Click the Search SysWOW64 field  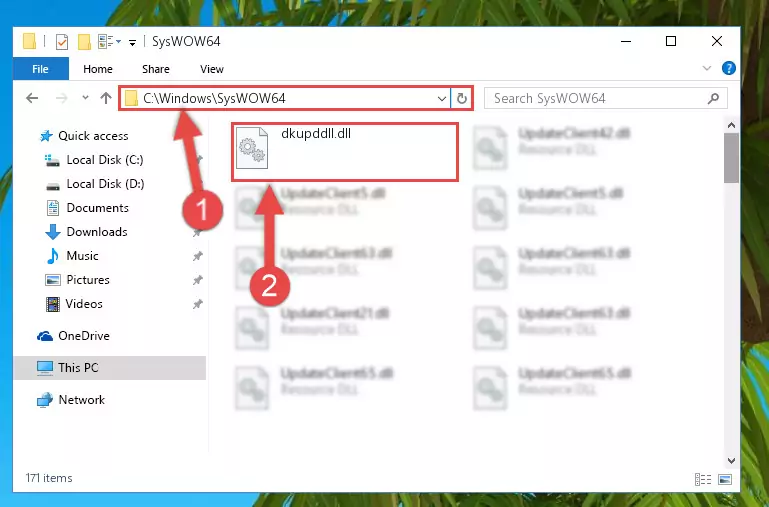(x=606, y=98)
